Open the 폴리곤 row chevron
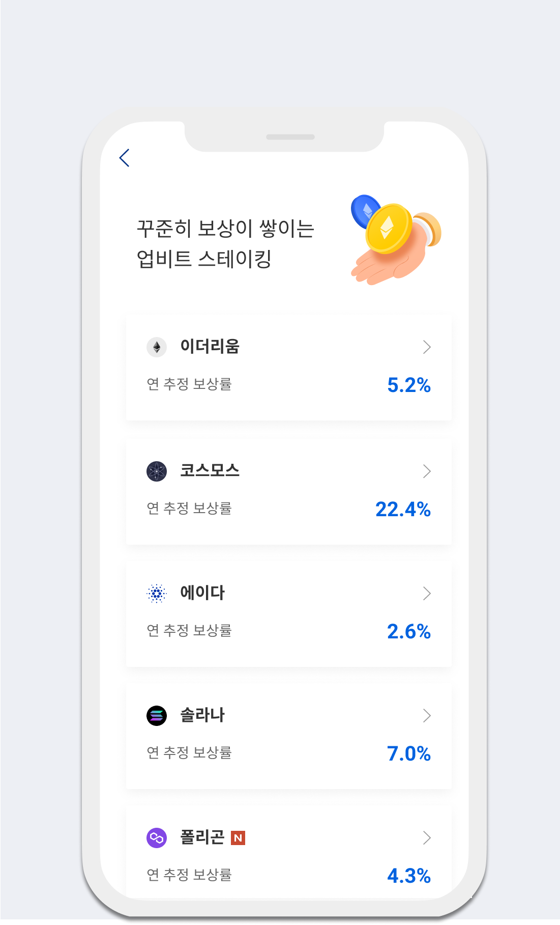Image resolution: width=560 pixels, height=925 pixels. click(427, 838)
